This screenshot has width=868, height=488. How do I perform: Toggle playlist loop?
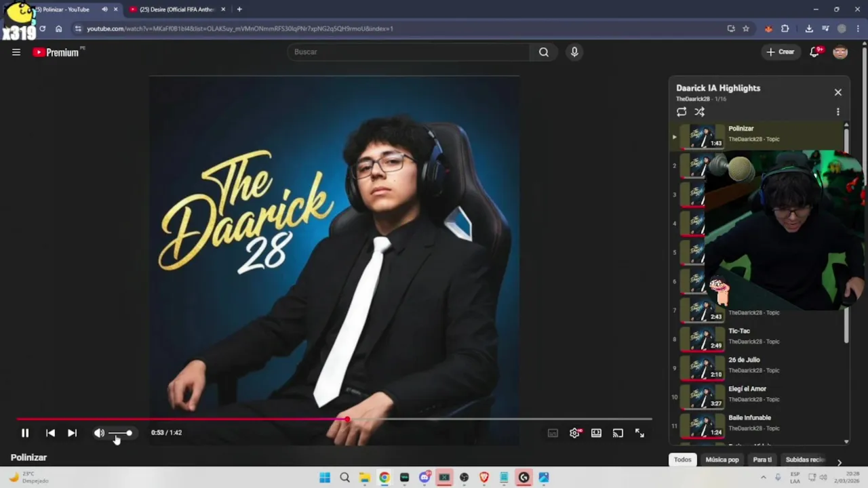tap(682, 112)
